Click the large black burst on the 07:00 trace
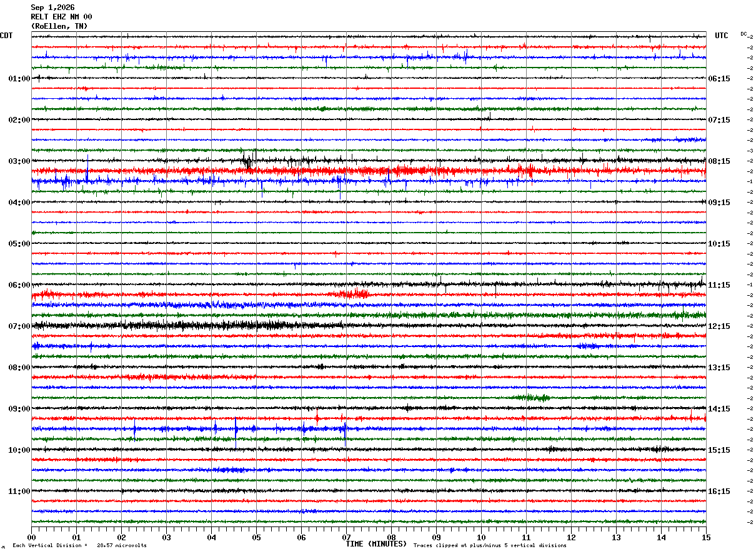 pos(187,325)
